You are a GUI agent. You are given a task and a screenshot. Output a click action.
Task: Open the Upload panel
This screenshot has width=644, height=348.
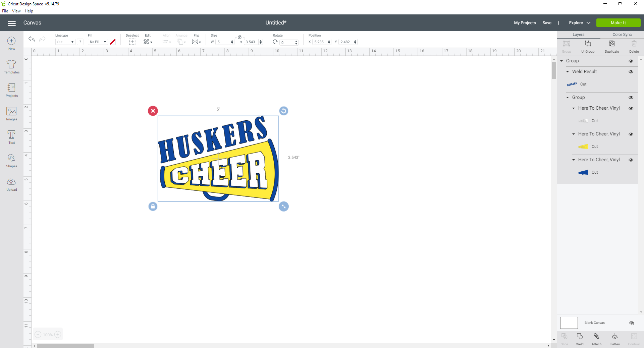tap(11, 184)
